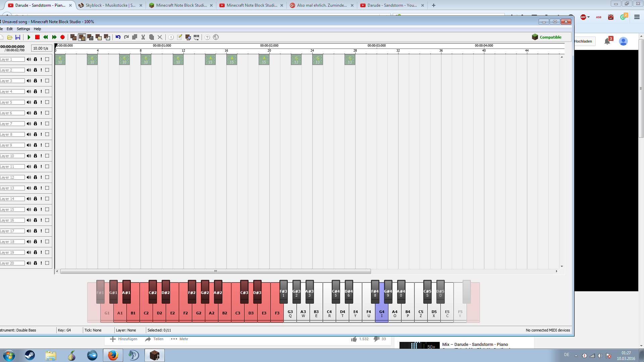Screen dimensions: 644x362
Task: Click the horizontal timeline scrollbar thumb
Action: pyautogui.click(x=215, y=271)
